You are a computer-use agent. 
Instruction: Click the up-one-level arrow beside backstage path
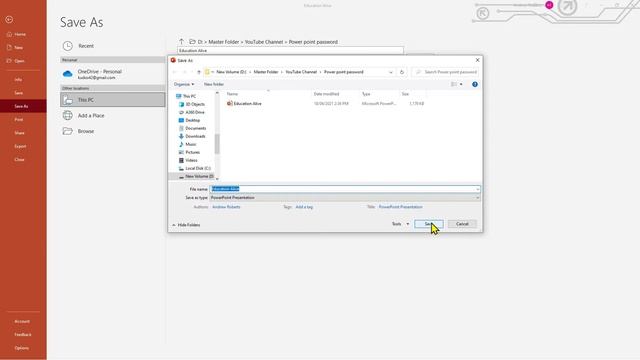182,42
